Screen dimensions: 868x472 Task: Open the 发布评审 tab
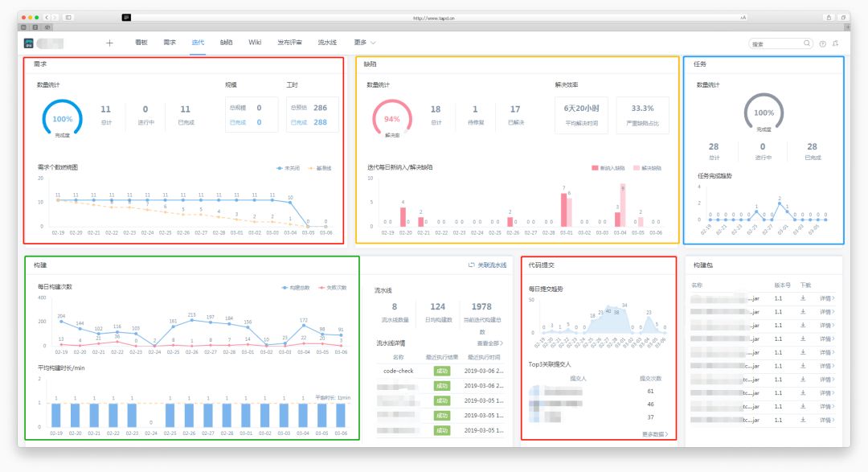pos(289,43)
